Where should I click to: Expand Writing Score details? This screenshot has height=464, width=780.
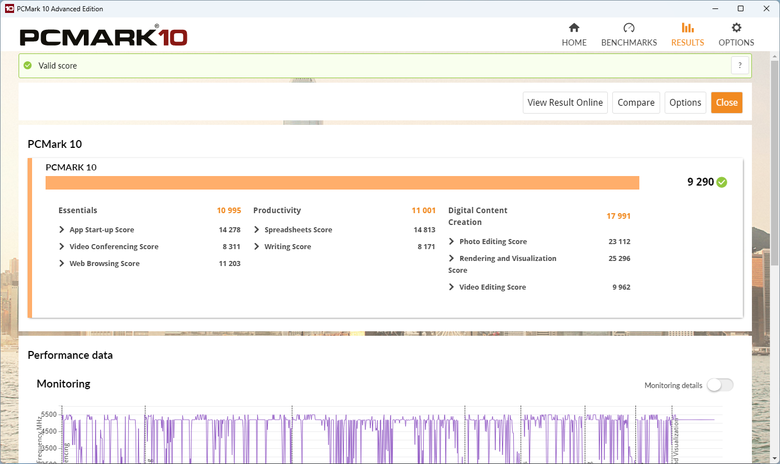click(257, 246)
